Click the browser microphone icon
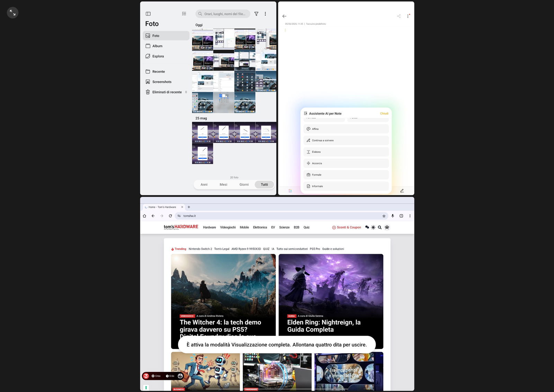This screenshot has height=392, width=554. click(393, 216)
